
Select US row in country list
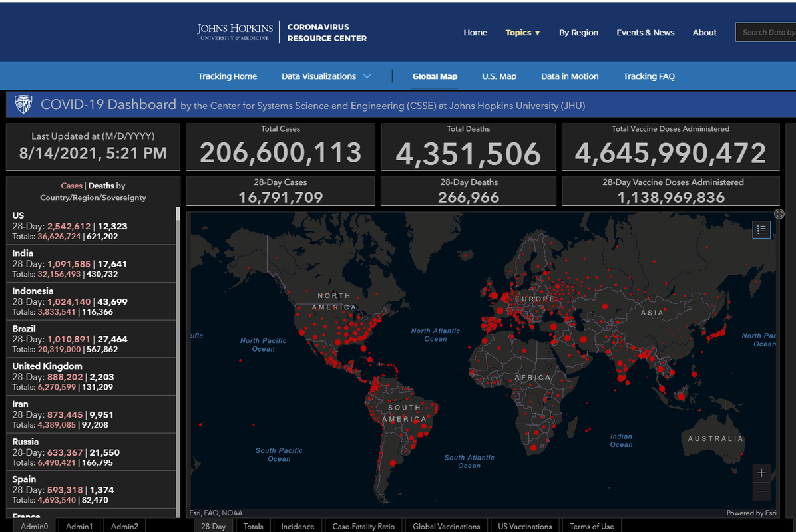click(91, 225)
